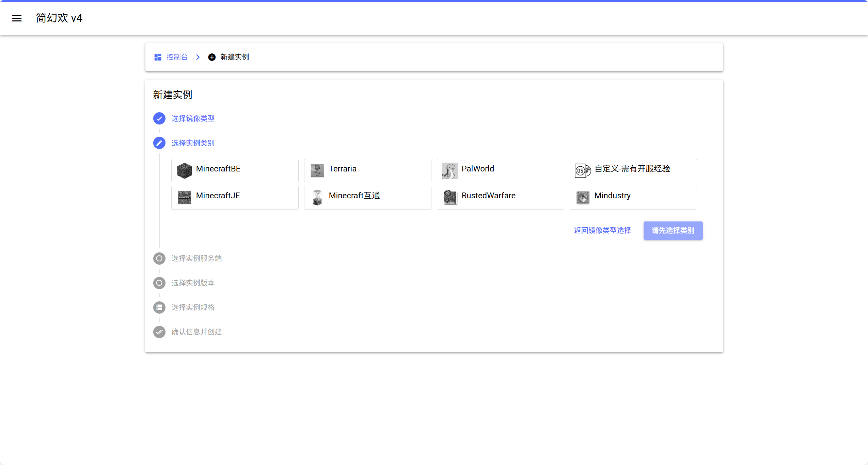
Task: Click 返回镜像类型选择 link
Action: click(602, 231)
